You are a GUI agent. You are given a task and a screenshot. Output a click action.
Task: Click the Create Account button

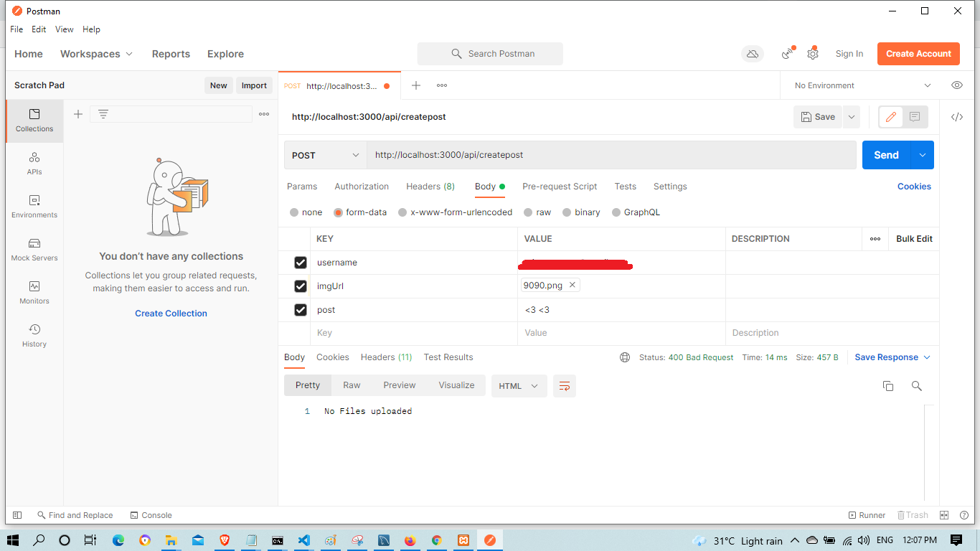pyautogui.click(x=918, y=54)
